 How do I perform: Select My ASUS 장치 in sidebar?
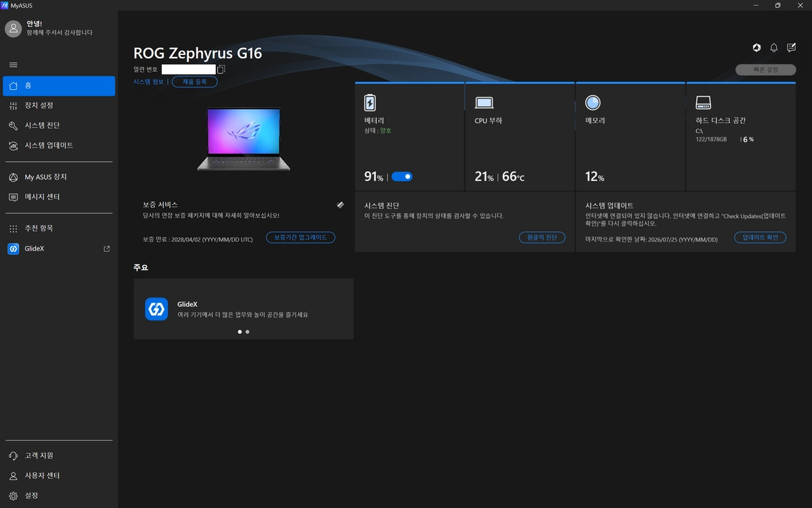(x=59, y=177)
